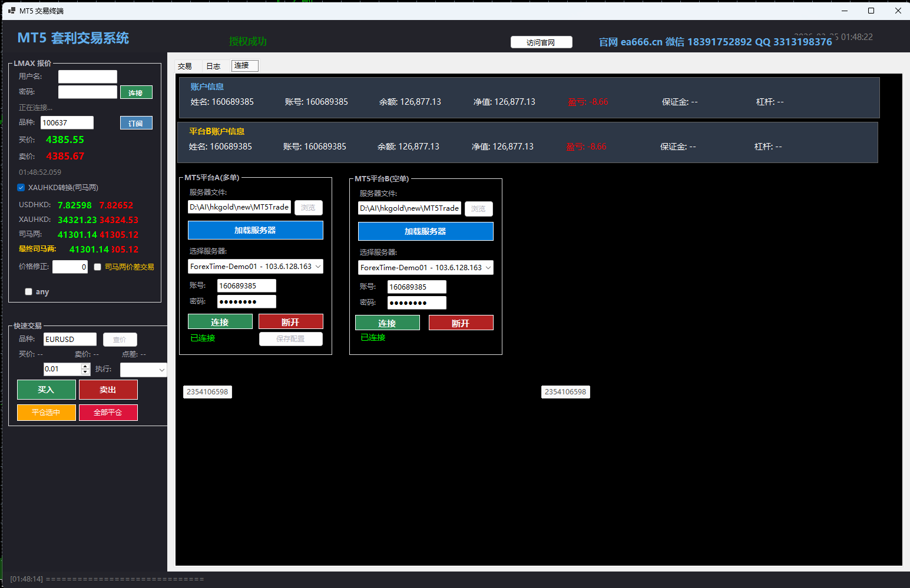
Task: Click the orange 平仓选中 button
Action: tap(47, 413)
